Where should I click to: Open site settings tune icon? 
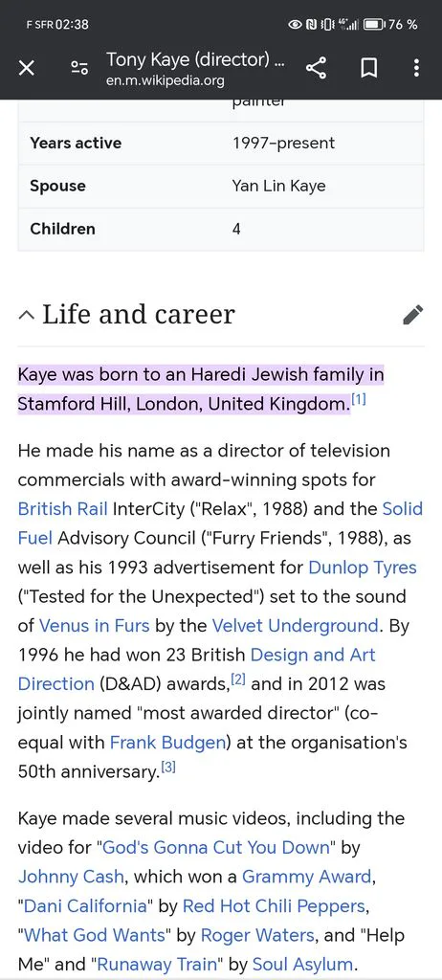tap(79, 68)
